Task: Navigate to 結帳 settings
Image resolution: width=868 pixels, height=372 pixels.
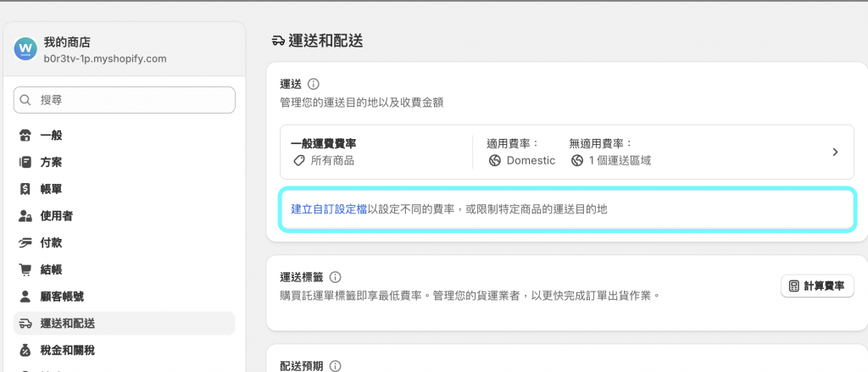Action: [x=51, y=269]
